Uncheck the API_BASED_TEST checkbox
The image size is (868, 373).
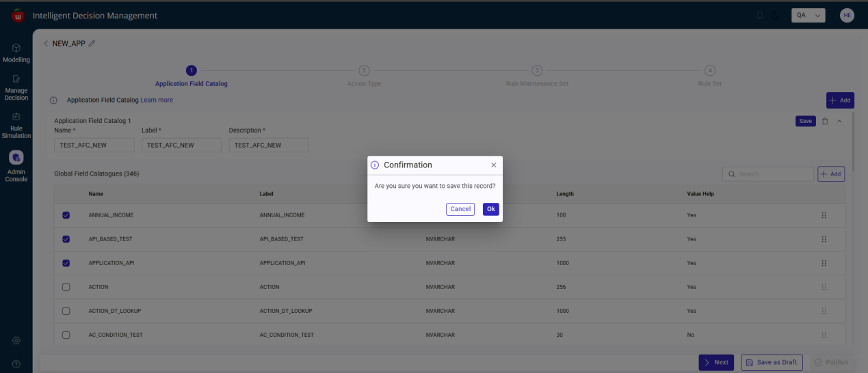pos(66,239)
